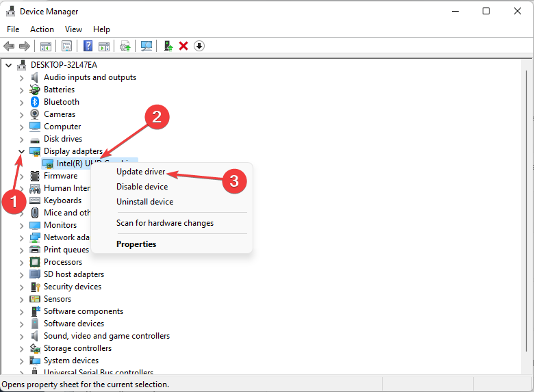The height and width of the screenshot is (392, 534).
Task: Choose Update driver from context menu
Action: click(x=140, y=172)
